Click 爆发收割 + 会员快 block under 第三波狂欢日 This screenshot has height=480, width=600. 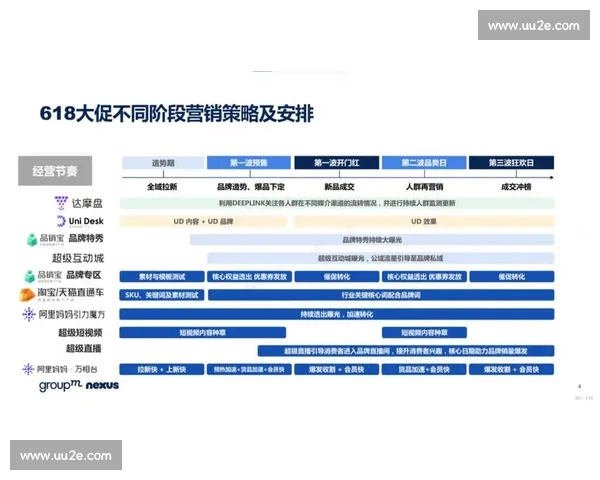coord(512,369)
